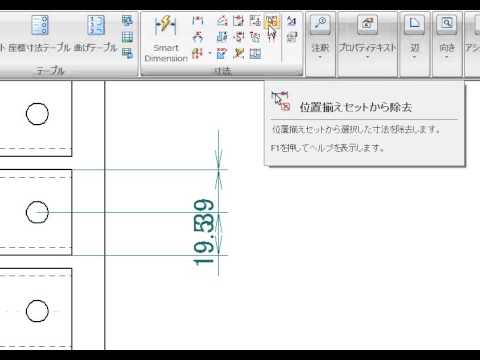Expand the 辺 dropdown arrow
Screen dimensions: 480x360
414,57
